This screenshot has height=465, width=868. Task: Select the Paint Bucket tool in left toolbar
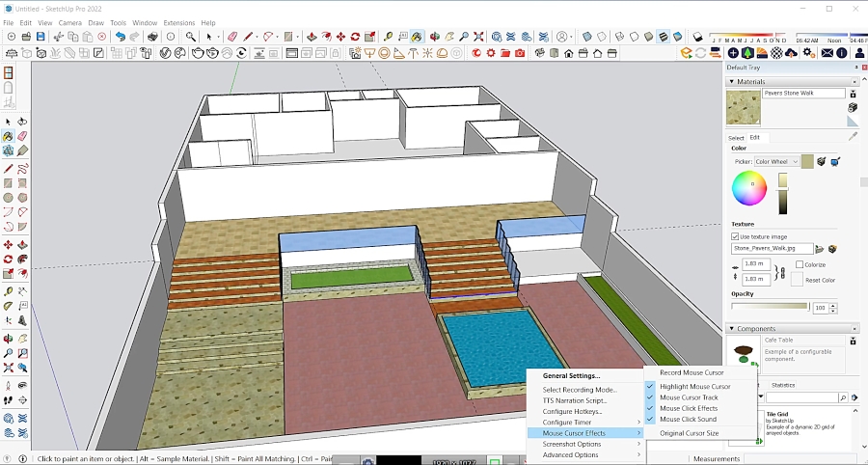click(x=8, y=136)
